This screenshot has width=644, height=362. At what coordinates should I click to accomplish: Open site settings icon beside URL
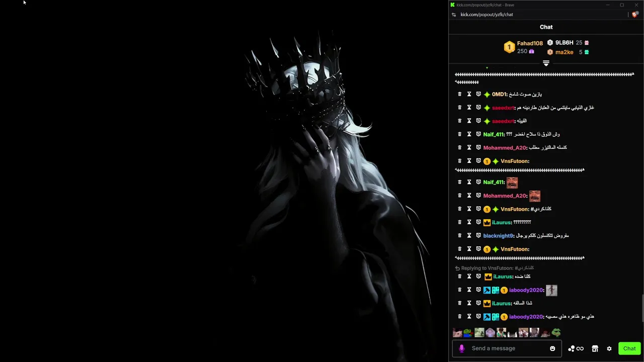click(454, 15)
